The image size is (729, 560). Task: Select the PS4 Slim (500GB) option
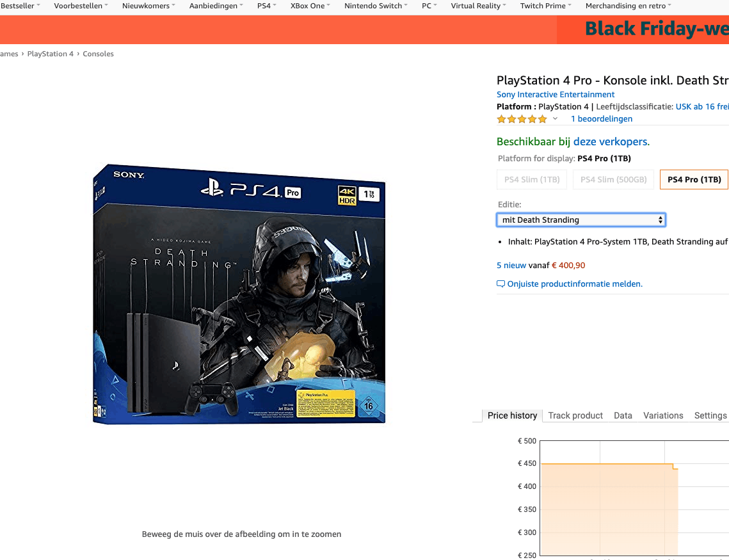[x=613, y=179]
